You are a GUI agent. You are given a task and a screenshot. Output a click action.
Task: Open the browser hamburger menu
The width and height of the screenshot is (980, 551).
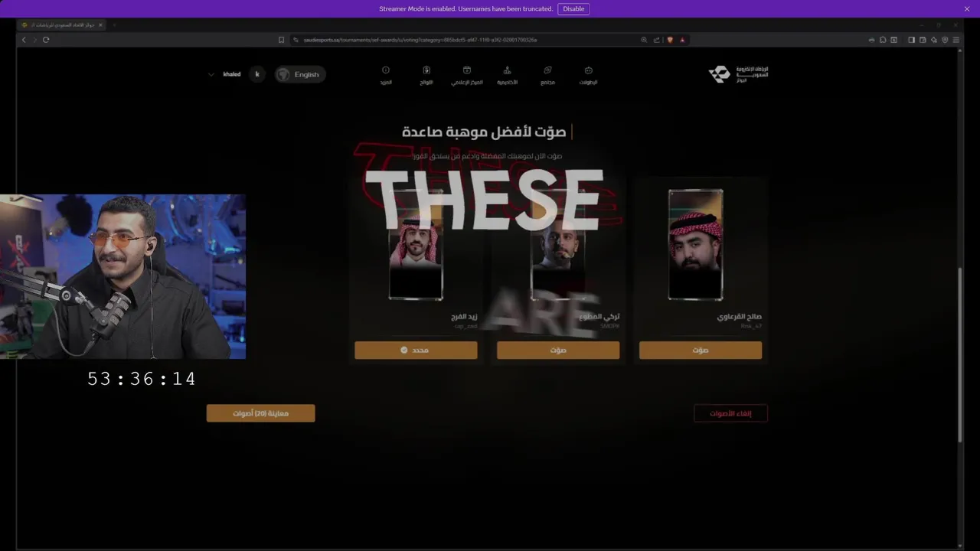pos(955,40)
